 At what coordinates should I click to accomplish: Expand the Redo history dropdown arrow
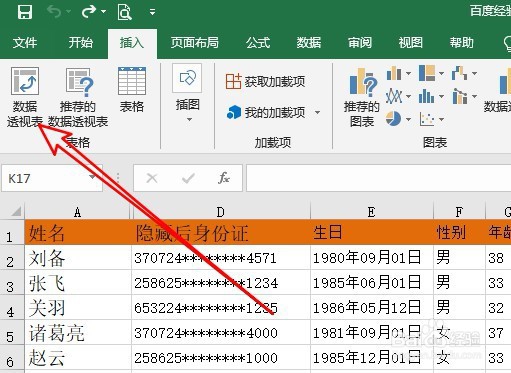click(x=103, y=12)
